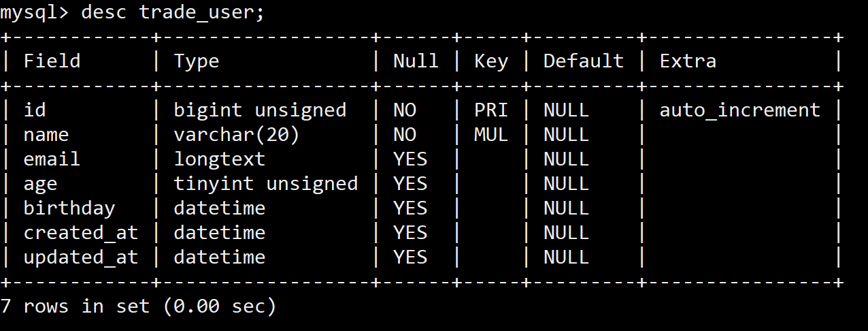The width and height of the screenshot is (868, 331).
Task: Click the Type column header
Action: (x=197, y=61)
